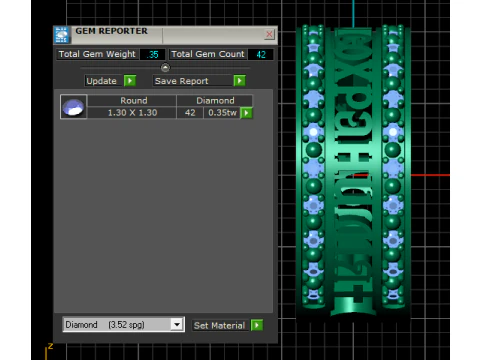Click the Update label button
Image resolution: width=480 pixels, height=360 pixels.
click(102, 81)
